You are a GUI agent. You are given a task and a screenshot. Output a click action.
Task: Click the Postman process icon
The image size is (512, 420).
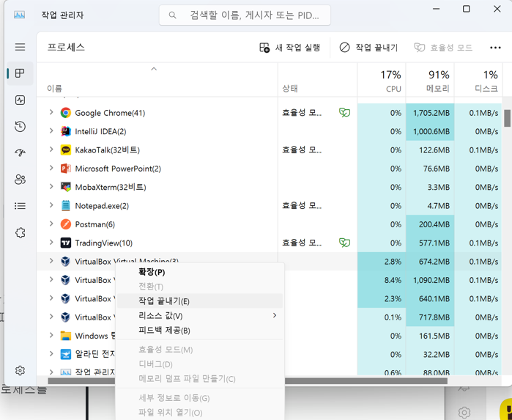click(x=66, y=224)
